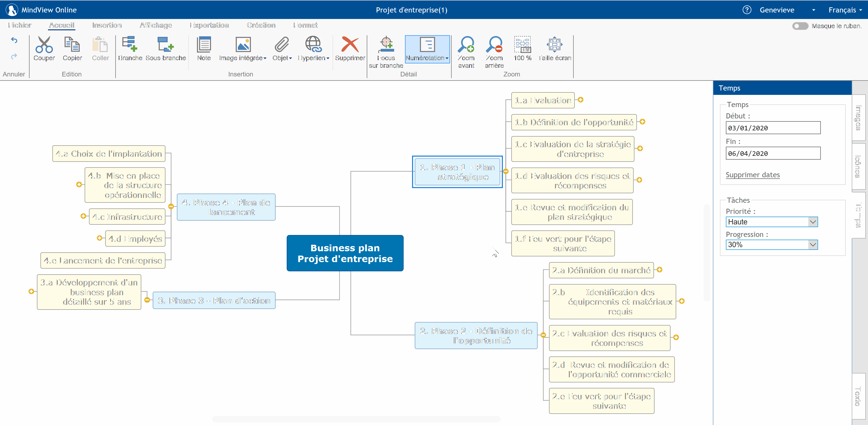Collapse Phase 3 branch sub-branches
The height and width of the screenshot is (425, 868).
[x=147, y=300]
